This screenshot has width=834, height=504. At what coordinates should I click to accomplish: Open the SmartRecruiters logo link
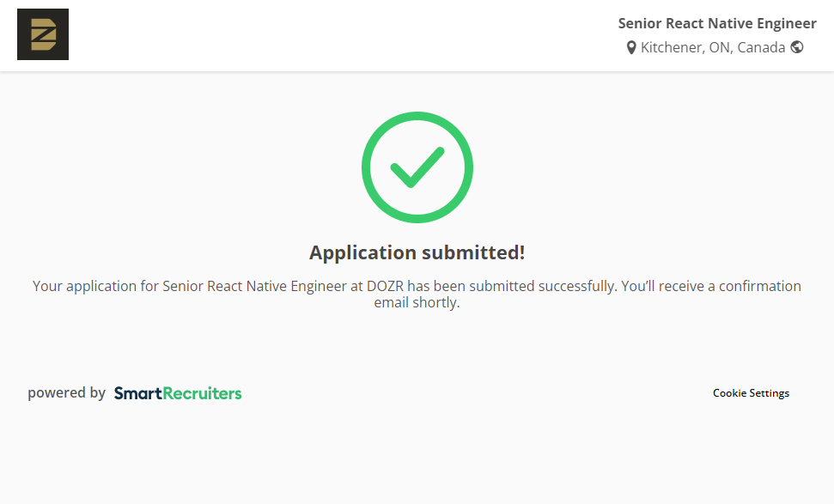[178, 393]
